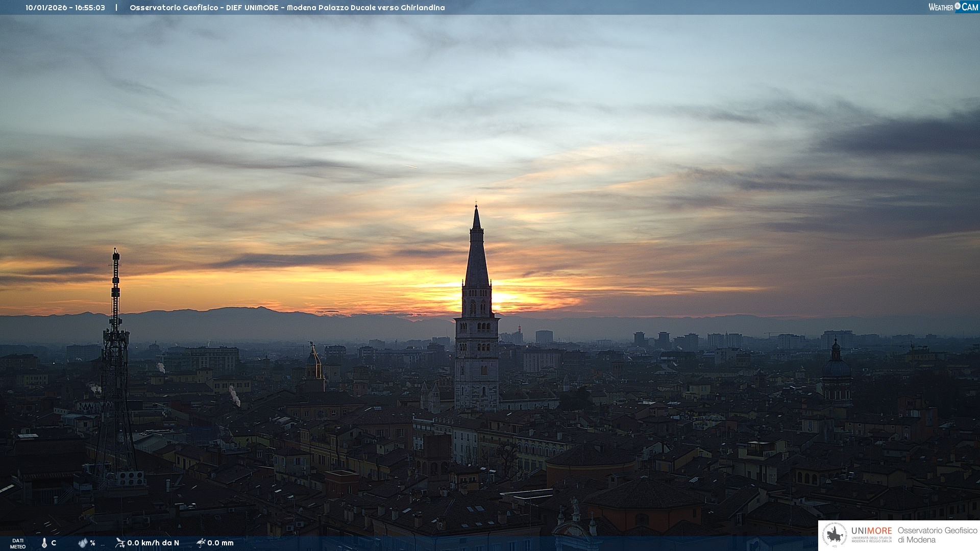Click the WeatherCam logo
Image resolution: width=980 pixels, height=551 pixels.
tap(953, 7)
